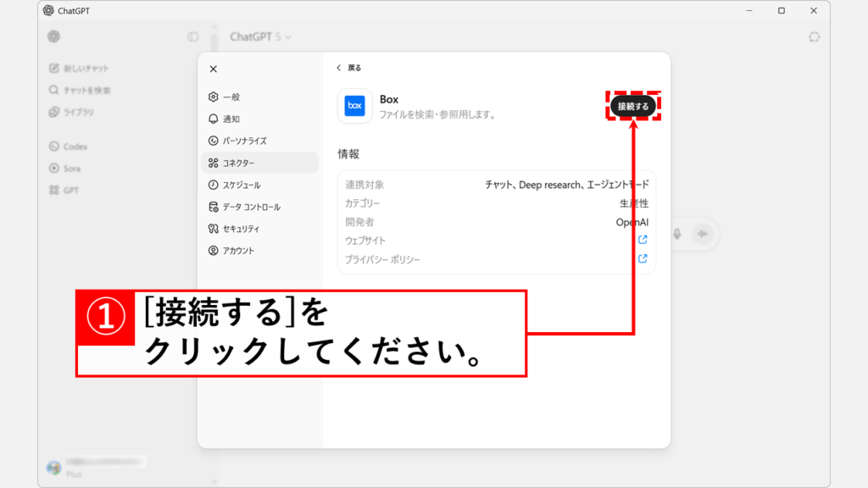Open the user profile with Plus label
Image resolution: width=868 pixels, height=488 pixels.
click(x=97, y=468)
